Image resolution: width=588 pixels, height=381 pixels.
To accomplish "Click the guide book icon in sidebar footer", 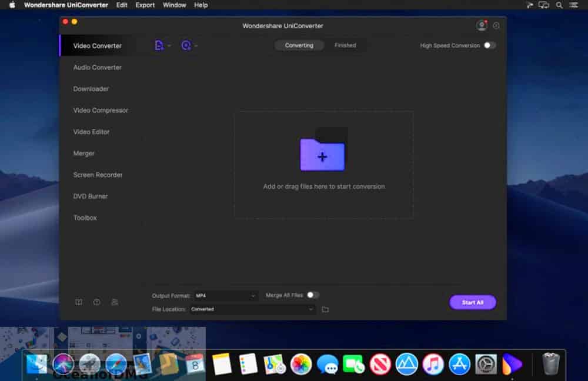I will click(79, 302).
